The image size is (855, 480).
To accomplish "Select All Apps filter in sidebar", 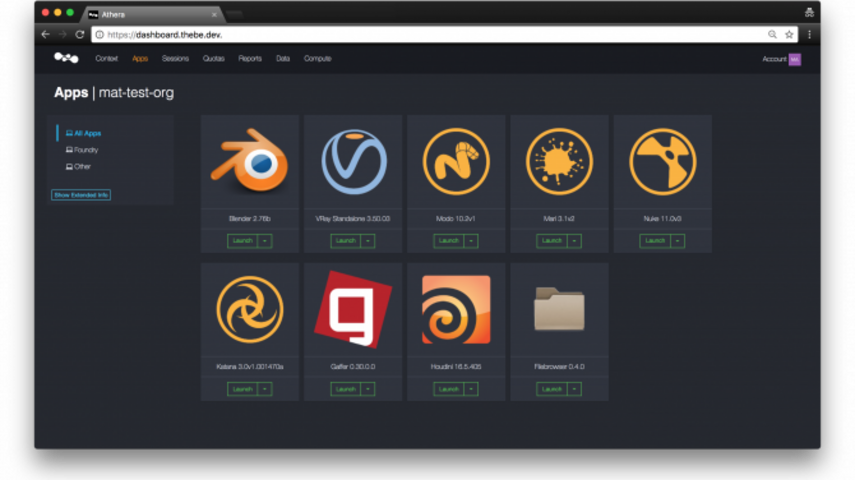I will (x=83, y=133).
